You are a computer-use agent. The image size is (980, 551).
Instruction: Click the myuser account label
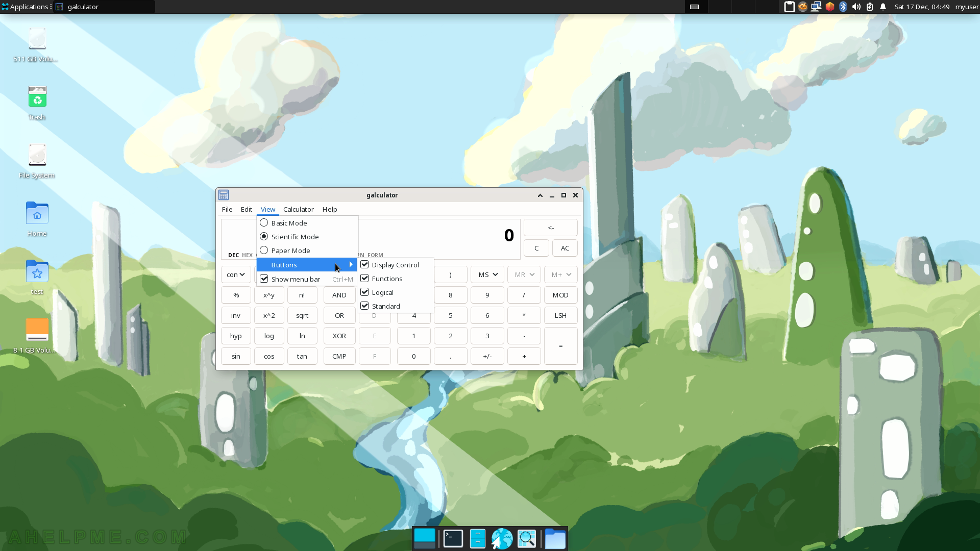pyautogui.click(x=967, y=7)
